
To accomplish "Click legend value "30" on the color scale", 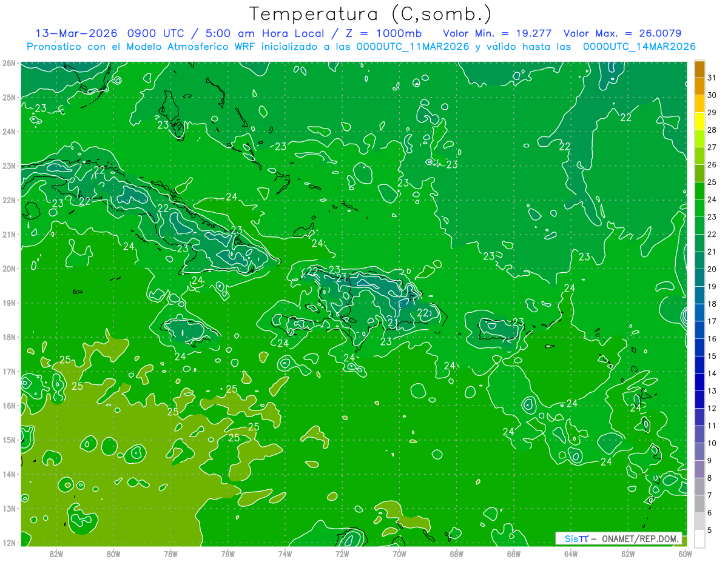I will (712, 95).
